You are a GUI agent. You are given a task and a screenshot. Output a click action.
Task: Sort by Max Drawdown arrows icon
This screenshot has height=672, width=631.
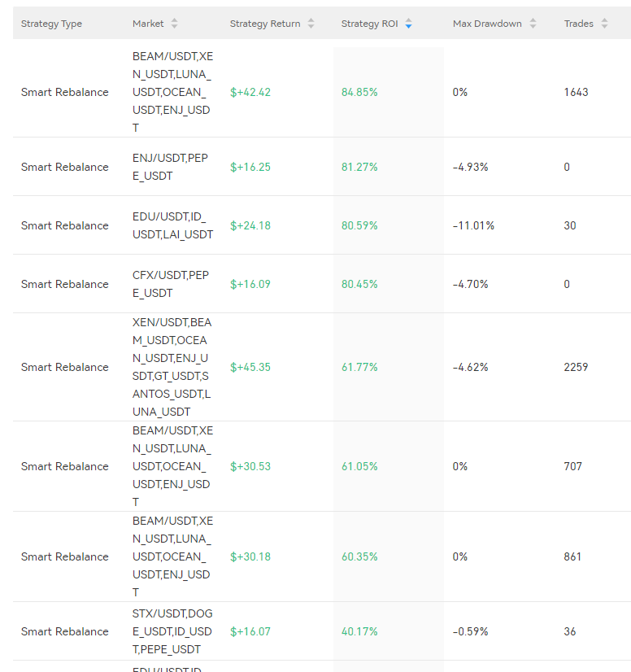(x=533, y=24)
